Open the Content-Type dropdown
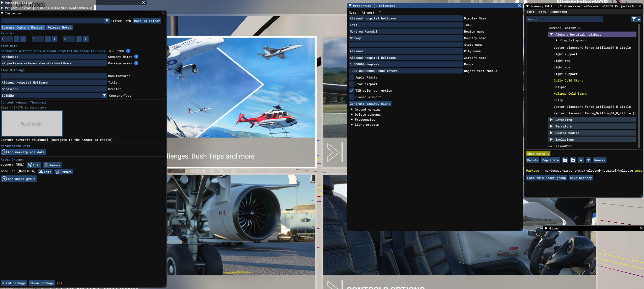Image resolution: width=644 pixels, height=289 pixels. pos(104,95)
